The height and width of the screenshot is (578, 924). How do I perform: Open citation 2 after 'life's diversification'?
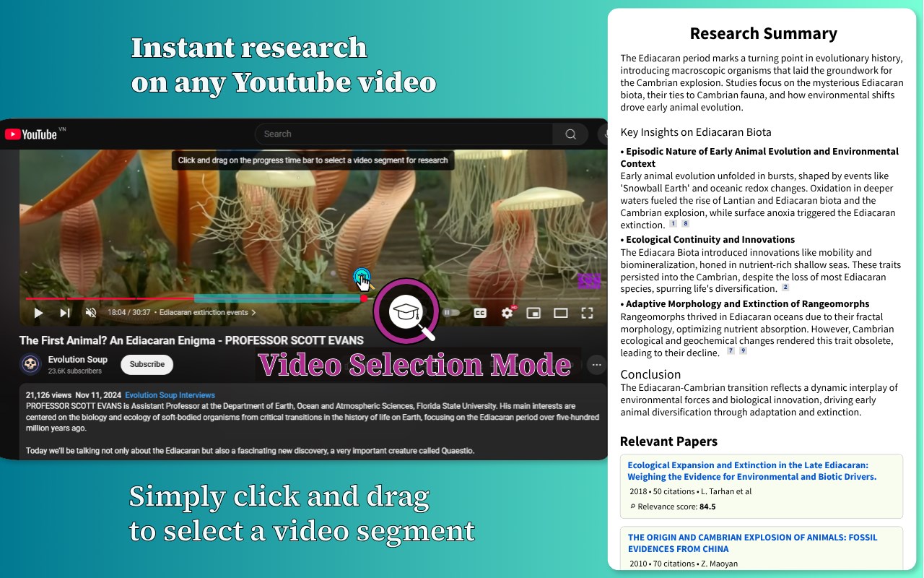pyautogui.click(x=785, y=288)
